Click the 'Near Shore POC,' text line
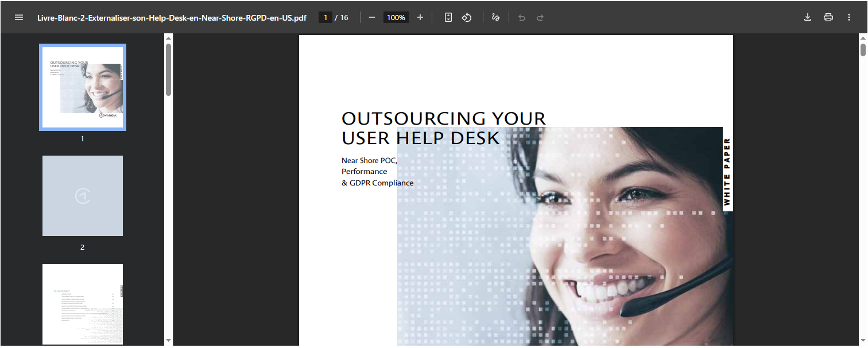 369,160
